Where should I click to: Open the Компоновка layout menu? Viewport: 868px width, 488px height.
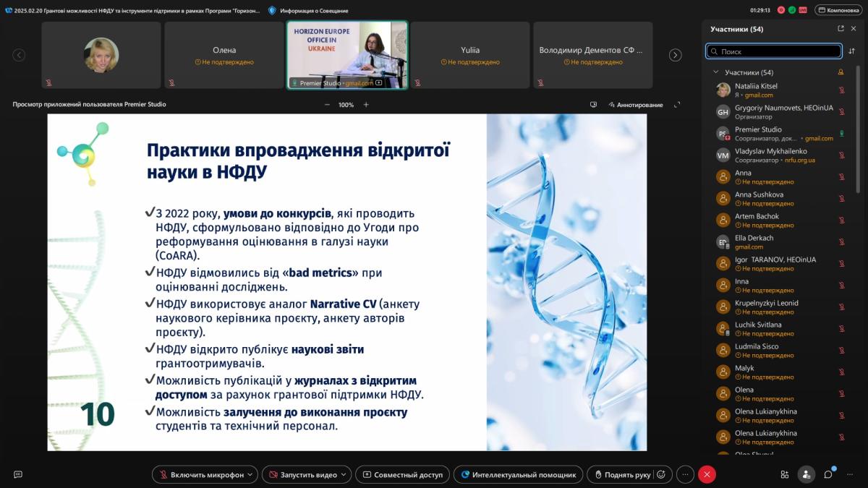pos(838,10)
